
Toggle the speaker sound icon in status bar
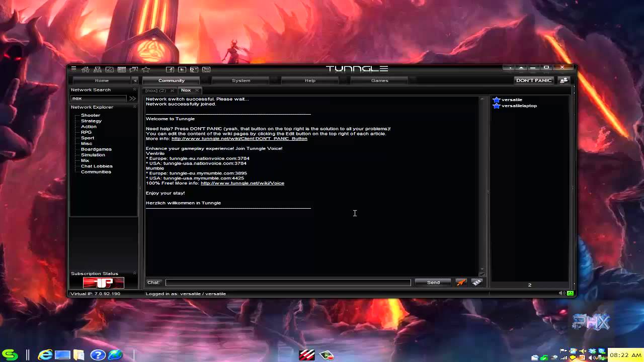click(561, 293)
